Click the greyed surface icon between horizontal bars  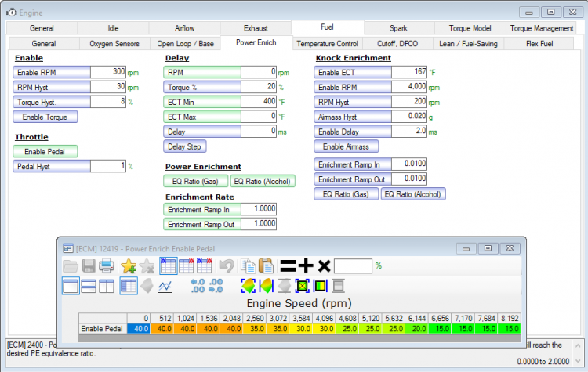pyautogui.click(x=285, y=286)
